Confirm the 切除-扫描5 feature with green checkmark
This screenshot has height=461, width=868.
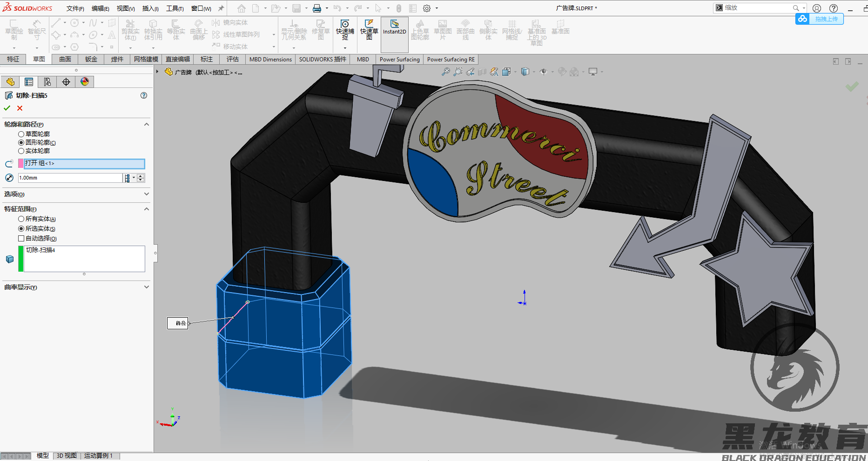tap(7, 107)
